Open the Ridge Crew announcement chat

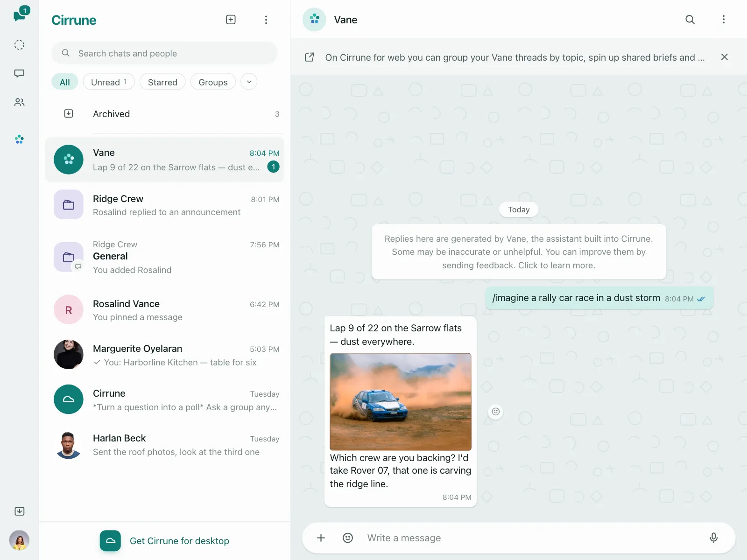point(164,205)
